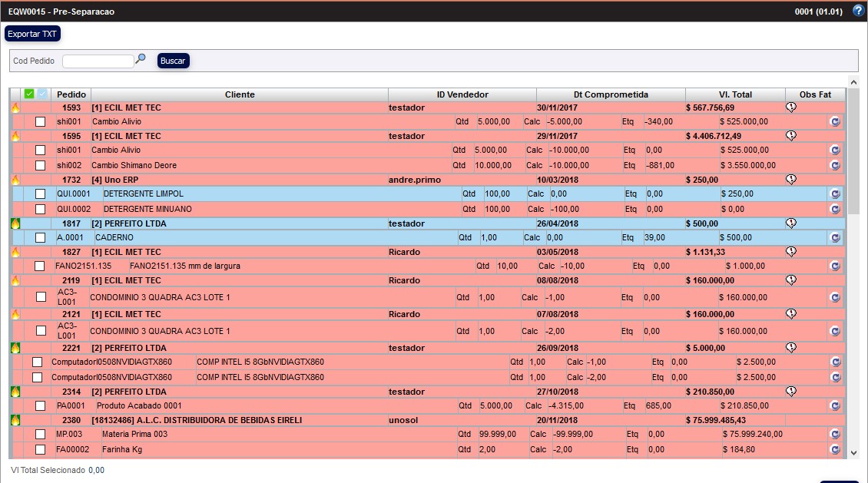Click the green select-all checkmark icon
Screen dimensions: 868x483
29,94
